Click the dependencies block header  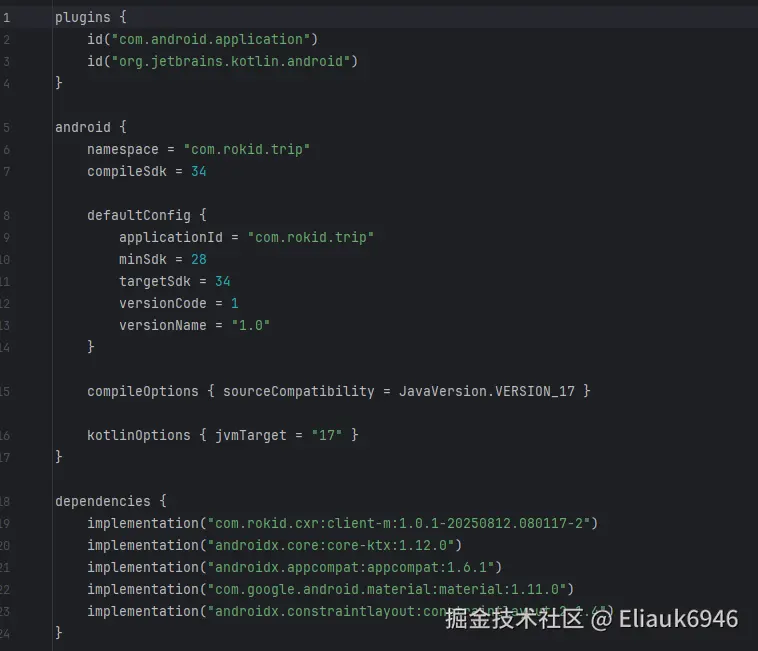110,501
